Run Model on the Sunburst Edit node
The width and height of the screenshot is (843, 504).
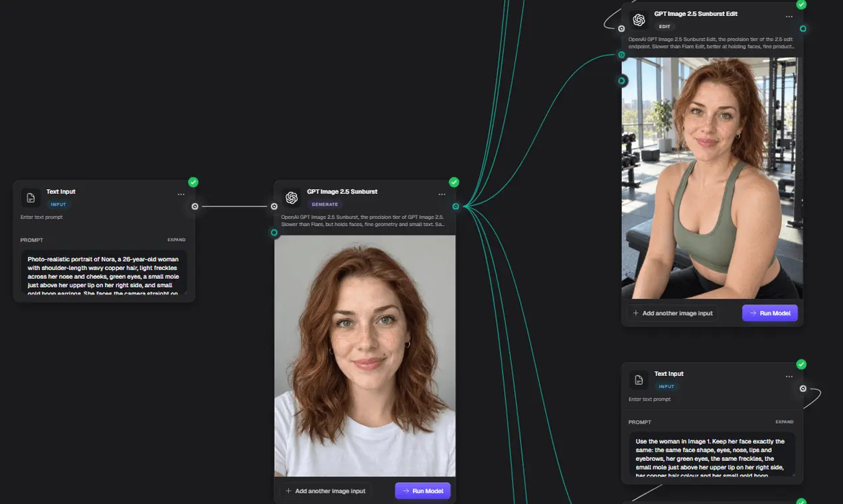click(x=770, y=313)
